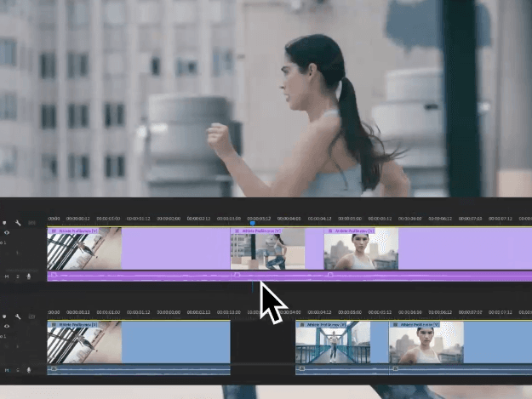Screen dimensions: 532x399
Task: Solo the audio track in lower timeline
Action: click(18, 369)
